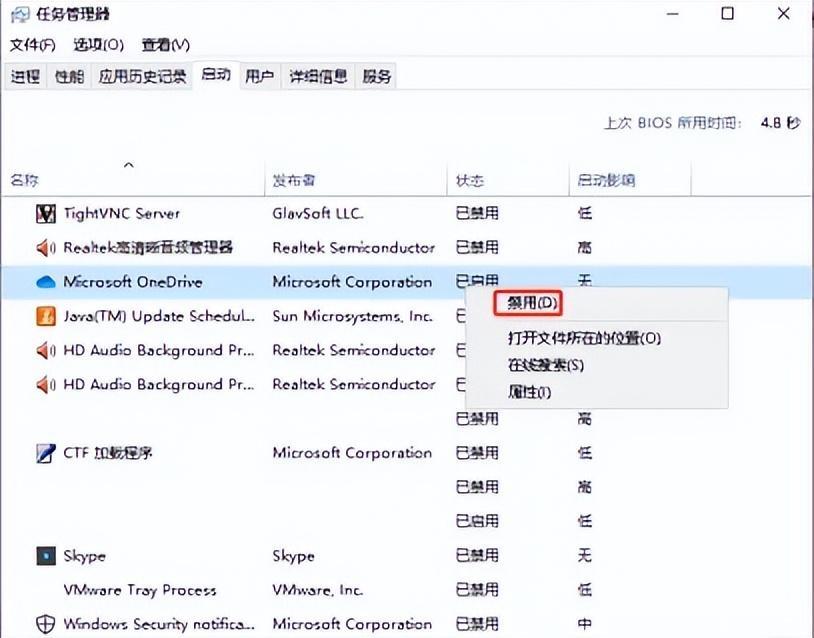Switch to the 详细信息 tab
Image resolution: width=814 pixels, height=638 pixels.
(x=318, y=77)
